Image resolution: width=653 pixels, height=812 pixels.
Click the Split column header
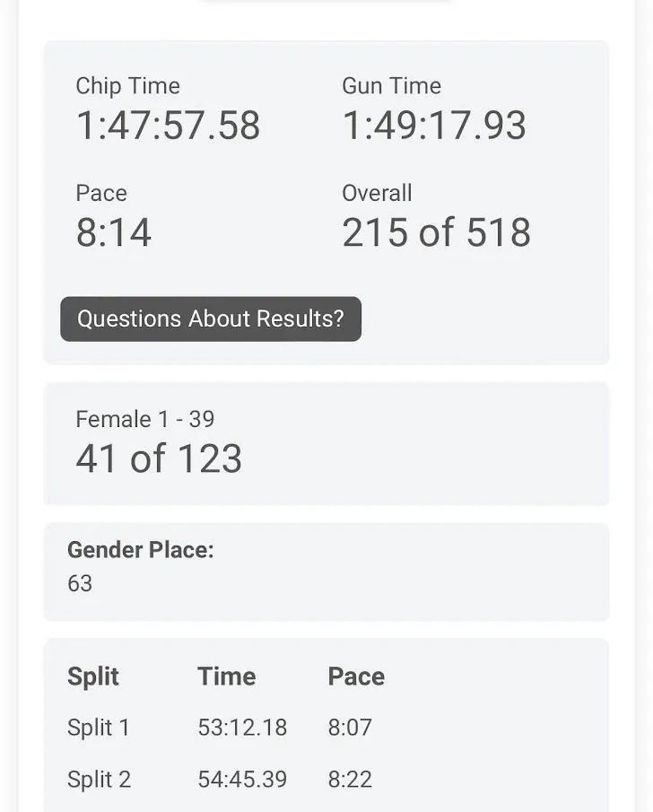(93, 677)
